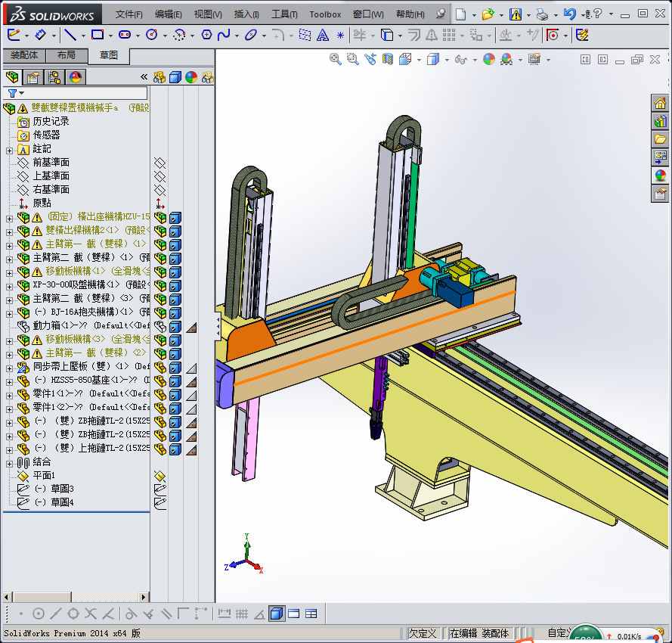
Task: Click feature tree horizontal scrollbar right arrow
Action: coord(144,597)
